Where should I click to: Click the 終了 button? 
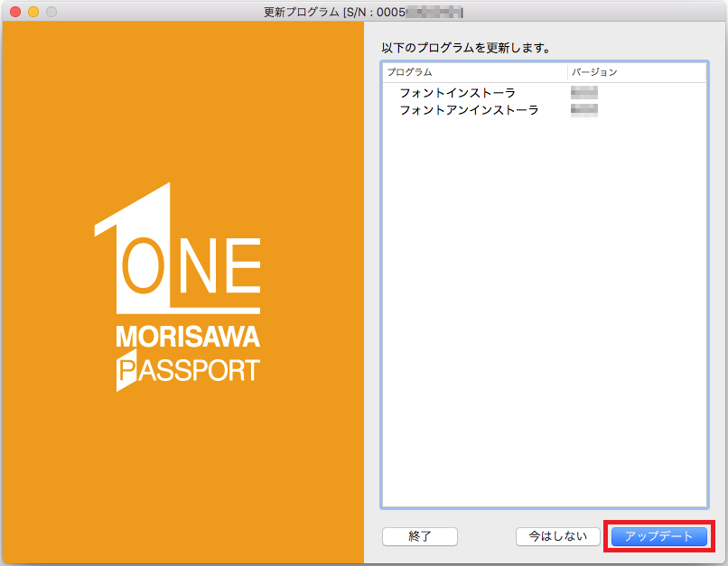pos(419,536)
